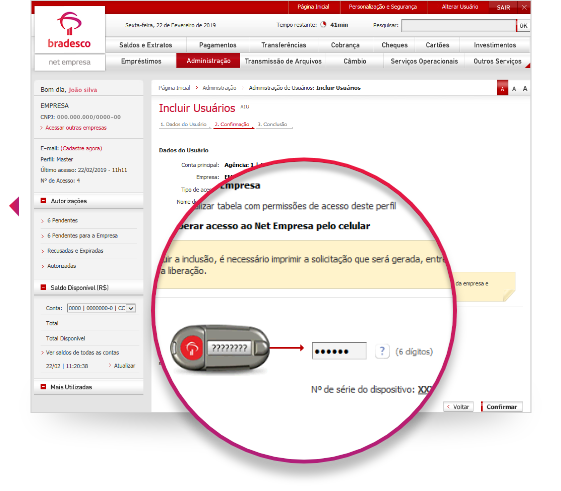The image size is (561, 491).
Task: Open Serviços Operacionais menu
Action: click(424, 61)
